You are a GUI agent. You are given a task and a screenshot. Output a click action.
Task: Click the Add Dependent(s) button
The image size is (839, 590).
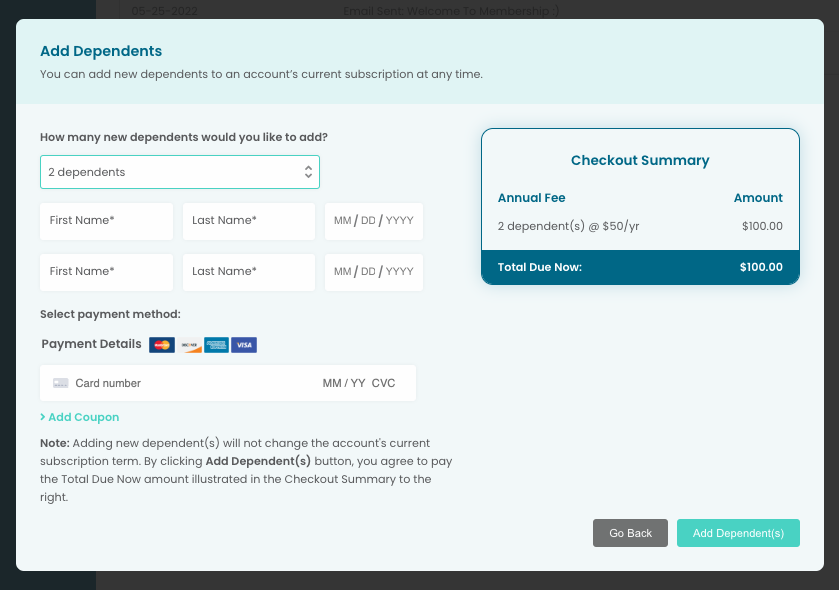(738, 533)
